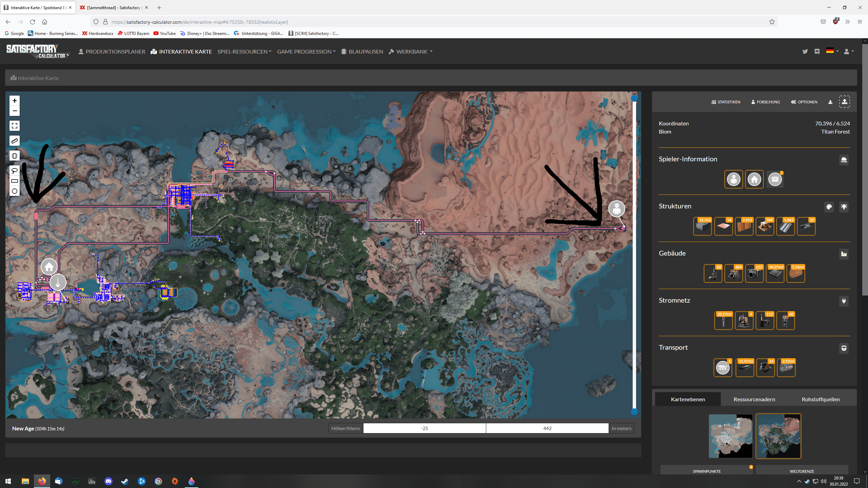Click the WELTGRENZE layer button

[x=802, y=471]
